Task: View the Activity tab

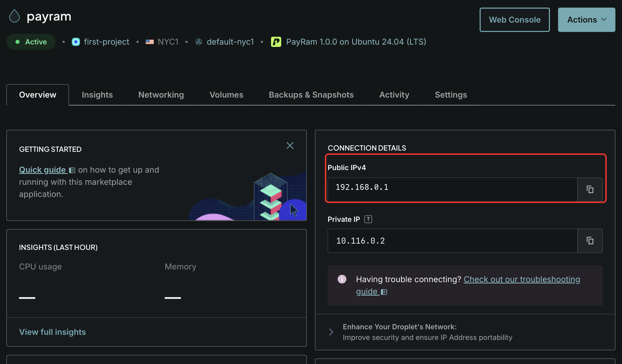Action: tap(394, 95)
